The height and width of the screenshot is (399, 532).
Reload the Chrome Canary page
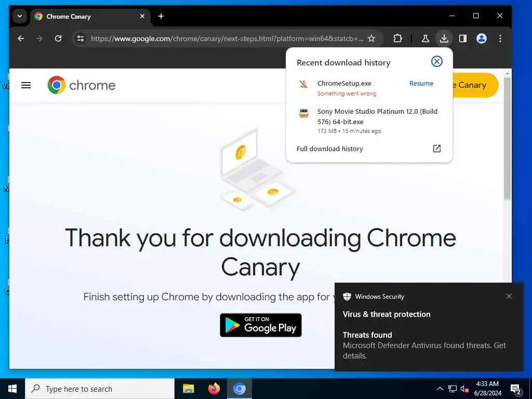[x=58, y=38]
